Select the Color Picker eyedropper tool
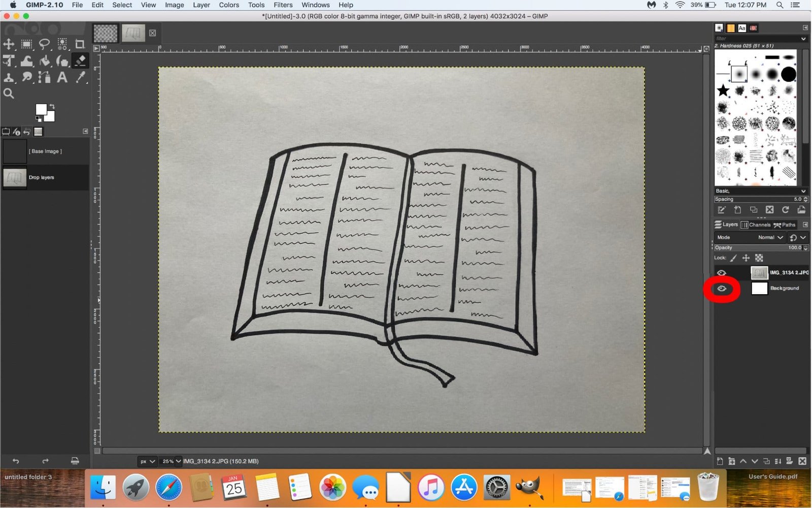812x508 pixels. click(x=80, y=77)
